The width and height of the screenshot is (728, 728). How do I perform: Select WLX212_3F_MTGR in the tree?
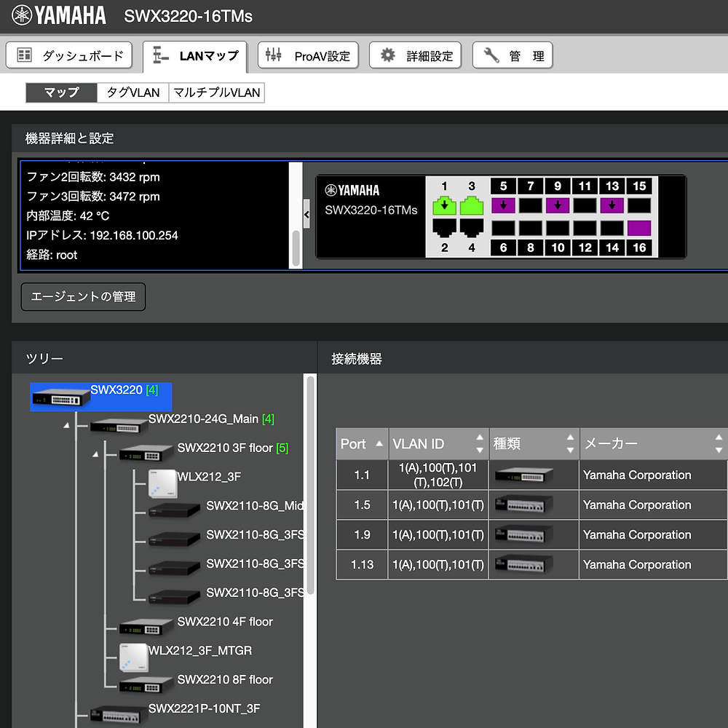(x=200, y=650)
